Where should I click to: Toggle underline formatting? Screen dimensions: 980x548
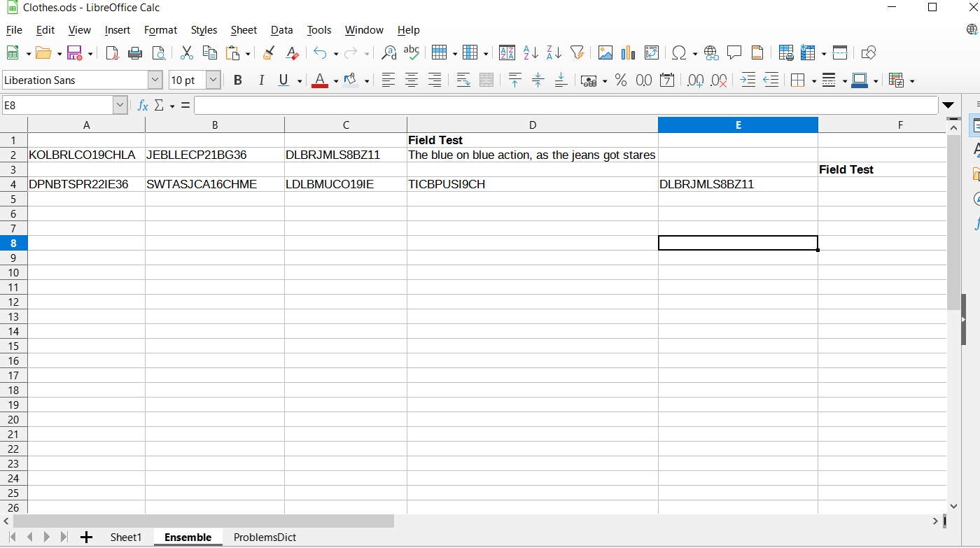coord(283,80)
